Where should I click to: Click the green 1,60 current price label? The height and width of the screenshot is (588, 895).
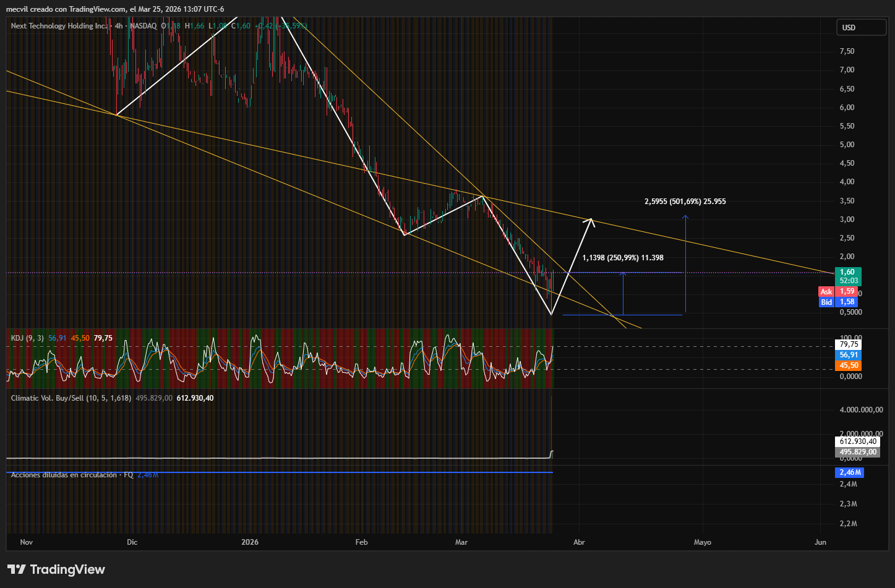click(848, 276)
